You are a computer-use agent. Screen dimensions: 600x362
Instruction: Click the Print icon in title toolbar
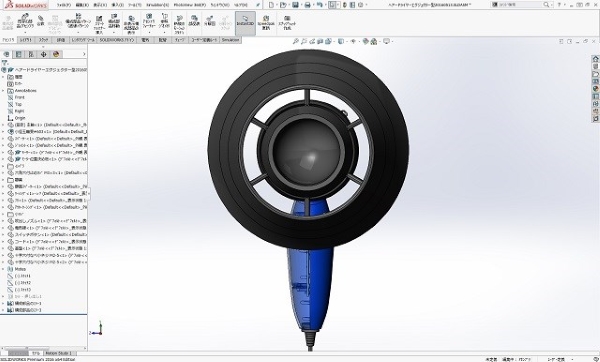(307, 5)
